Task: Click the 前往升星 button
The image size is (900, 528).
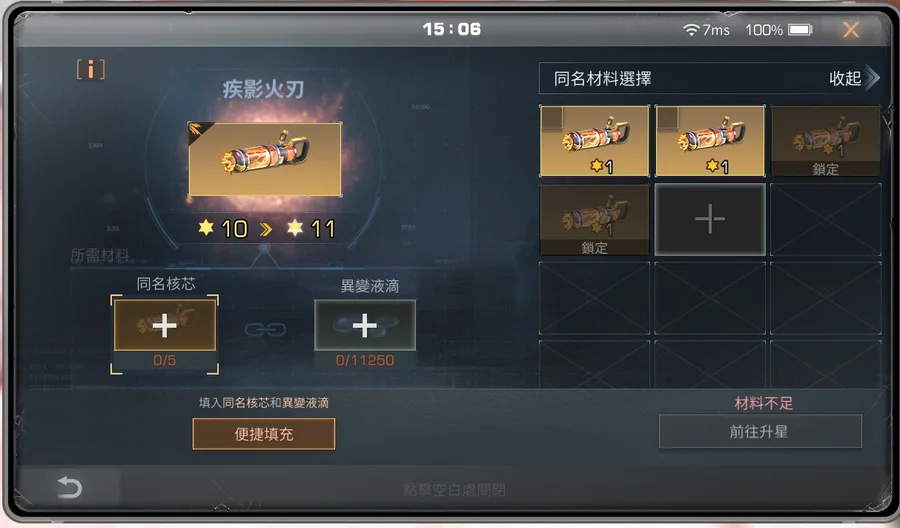Action: click(x=760, y=432)
